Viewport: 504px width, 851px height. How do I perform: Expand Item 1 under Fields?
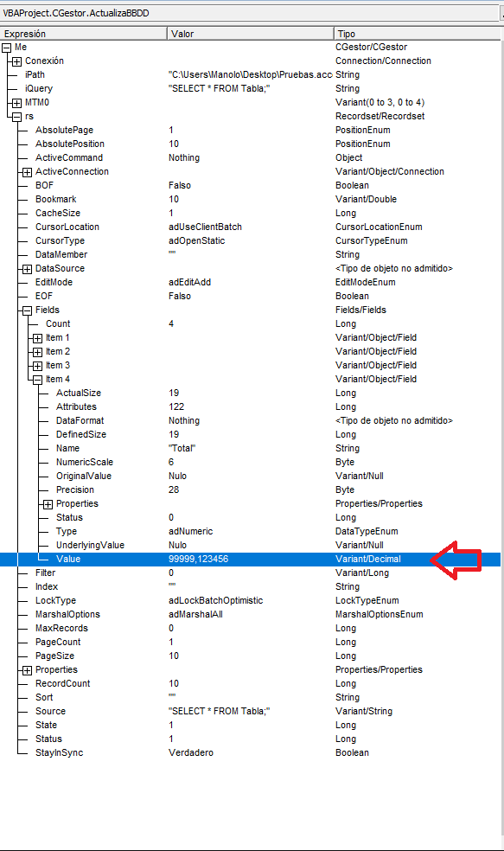tap(37, 338)
